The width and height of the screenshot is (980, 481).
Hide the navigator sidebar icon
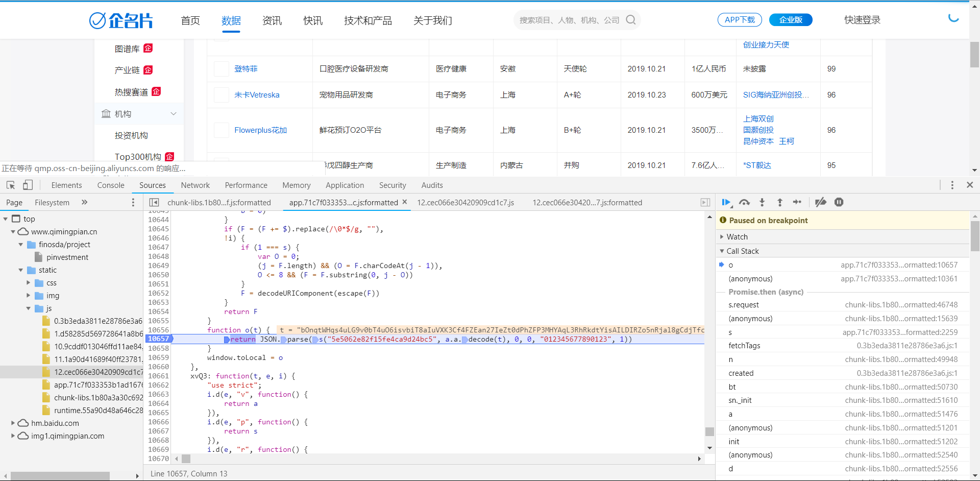coord(154,202)
